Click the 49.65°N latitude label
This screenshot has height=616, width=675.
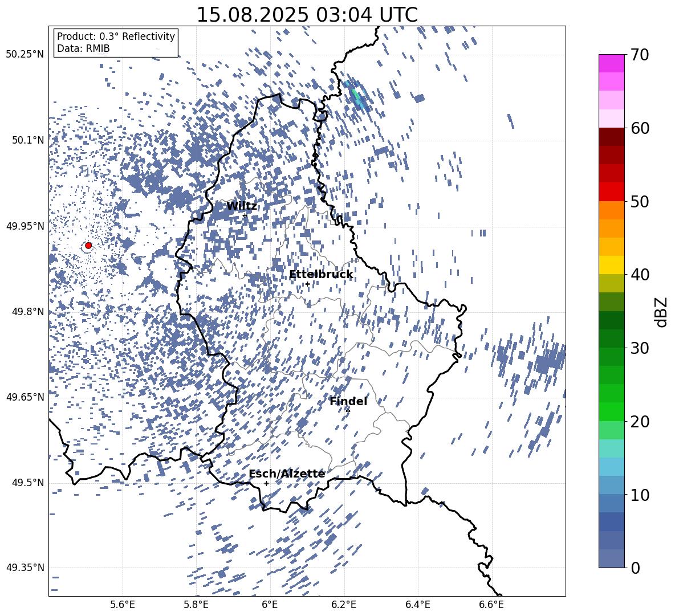[x=26, y=397]
